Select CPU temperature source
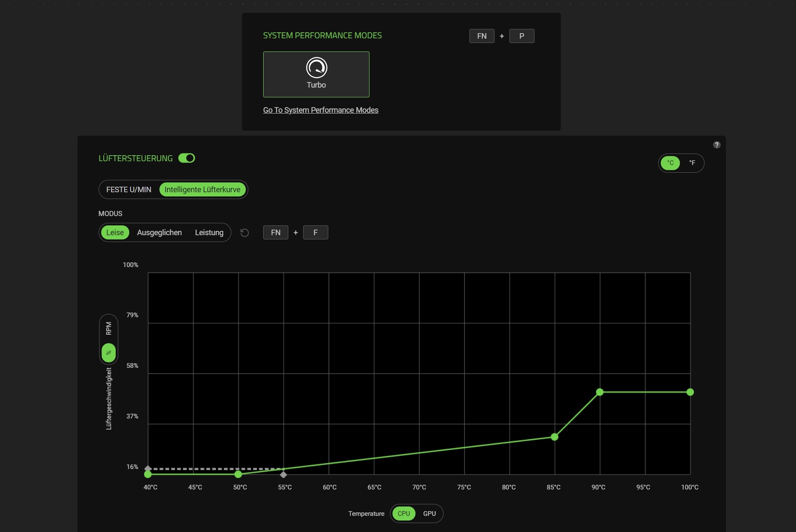This screenshot has height=532, width=796. pos(404,514)
